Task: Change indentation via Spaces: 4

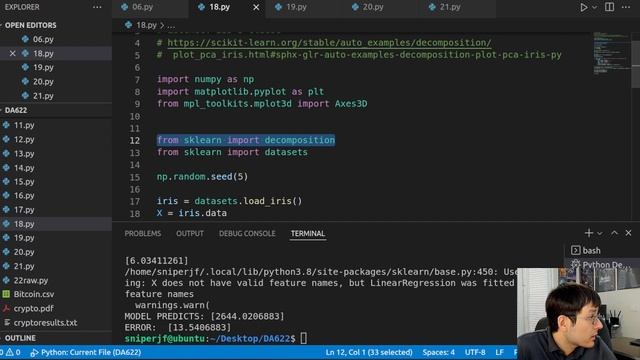Action: 438,352
